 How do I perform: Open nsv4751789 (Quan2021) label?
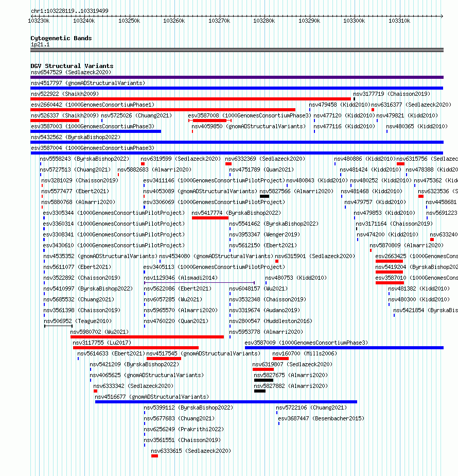tap(261, 169)
